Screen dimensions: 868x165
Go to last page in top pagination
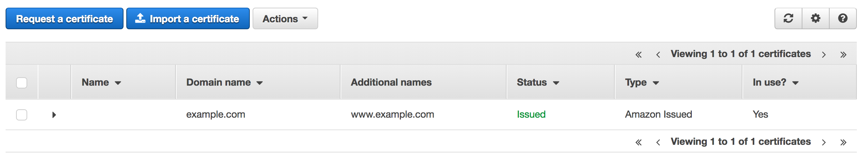pos(843,55)
